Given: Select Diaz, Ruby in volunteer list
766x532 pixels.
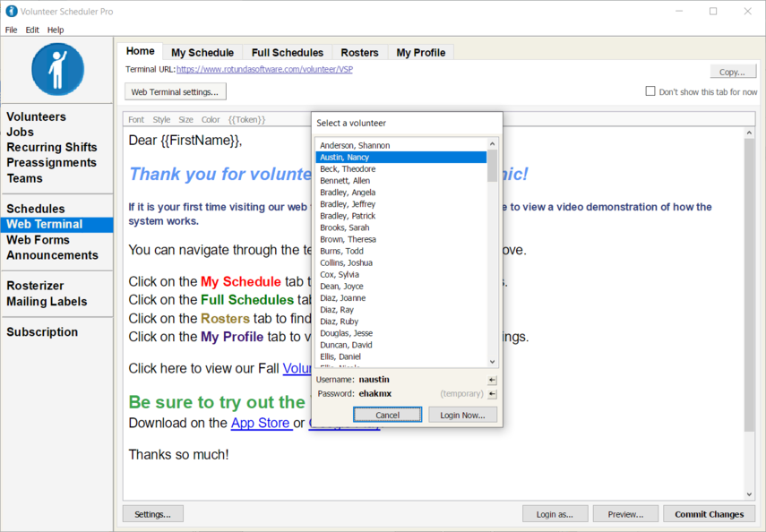Looking at the screenshot, I should [401, 322].
